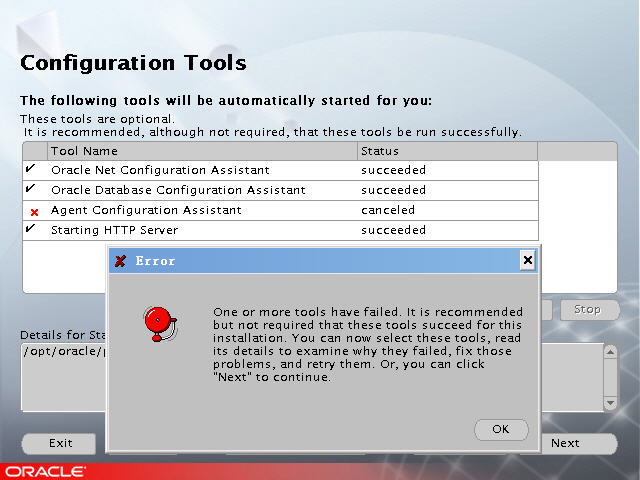Click the red alarm bell icon

click(160, 324)
